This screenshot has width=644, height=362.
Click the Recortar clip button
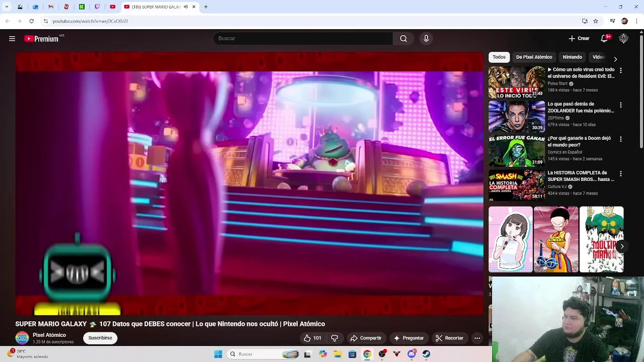pyautogui.click(x=449, y=338)
